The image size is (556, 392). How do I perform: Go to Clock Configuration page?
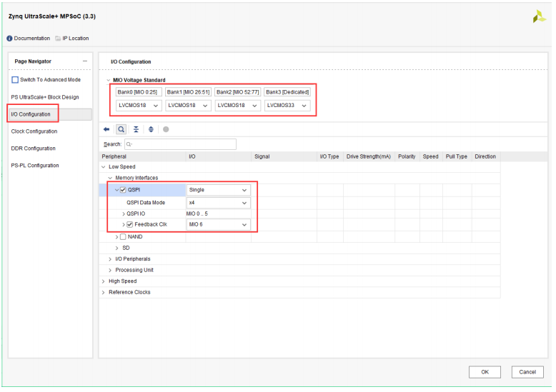point(34,131)
